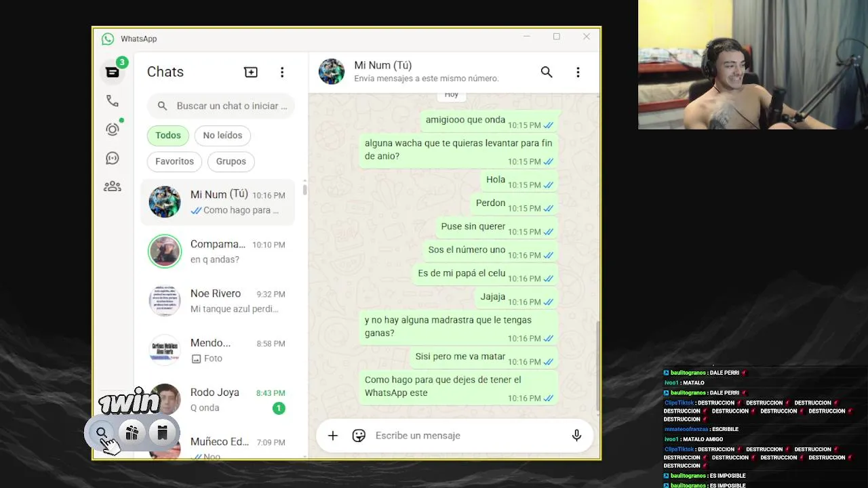Click message 'amigiooo que onda'
868x488 pixels.
click(x=490, y=121)
